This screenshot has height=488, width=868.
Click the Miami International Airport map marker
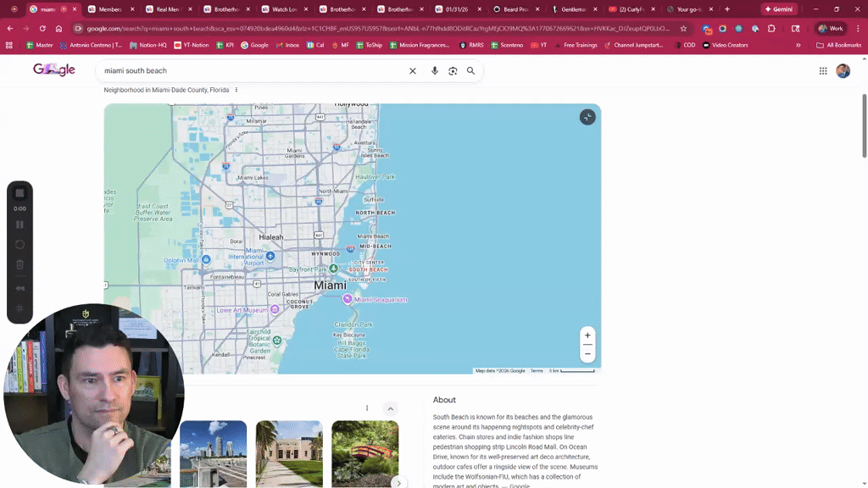point(270,256)
